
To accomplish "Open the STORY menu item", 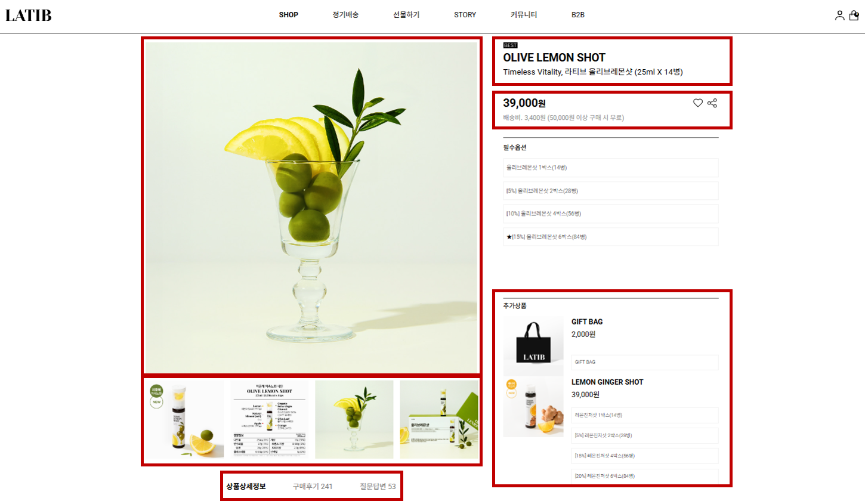I will [465, 15].
